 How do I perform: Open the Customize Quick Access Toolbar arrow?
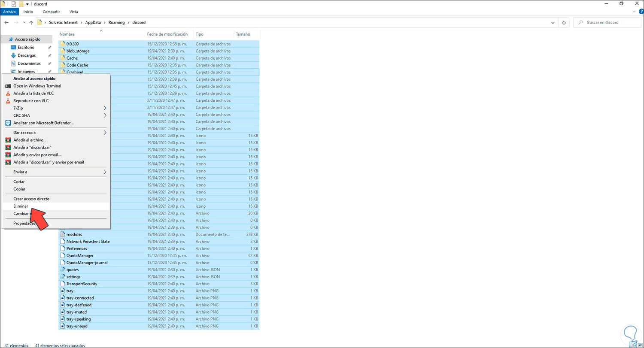[27, 4]
